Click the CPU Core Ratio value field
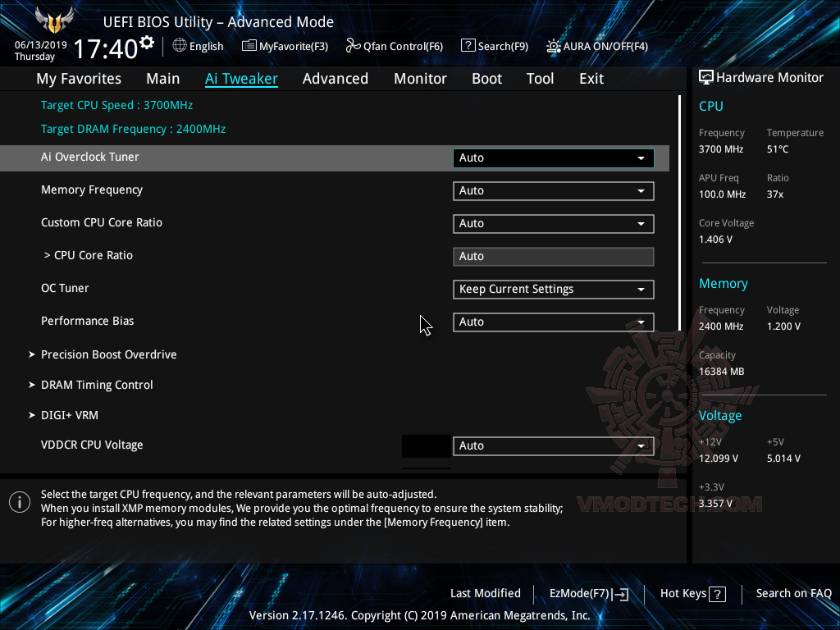Image resolution: width=840 pixels, height=630 pixels. (x=554, y=257)
